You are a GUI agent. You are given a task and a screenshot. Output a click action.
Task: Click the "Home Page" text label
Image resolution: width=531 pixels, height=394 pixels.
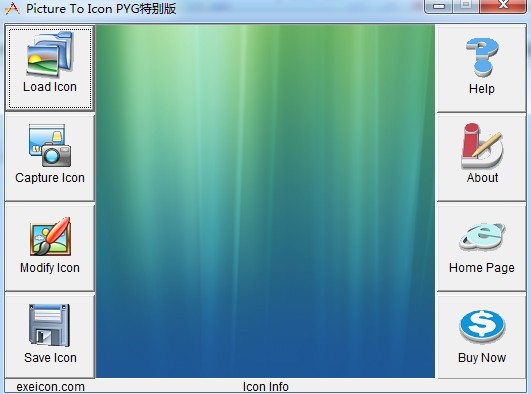tap(482, 268)
